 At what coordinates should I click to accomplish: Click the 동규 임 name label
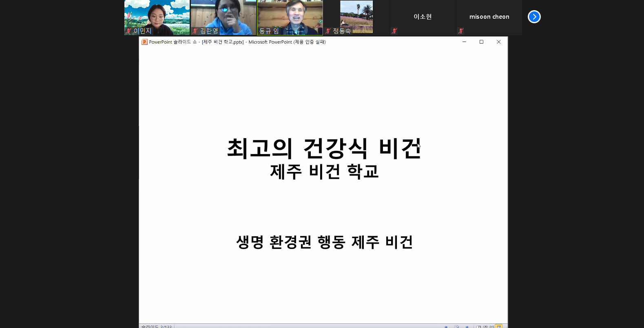(269, 31)
